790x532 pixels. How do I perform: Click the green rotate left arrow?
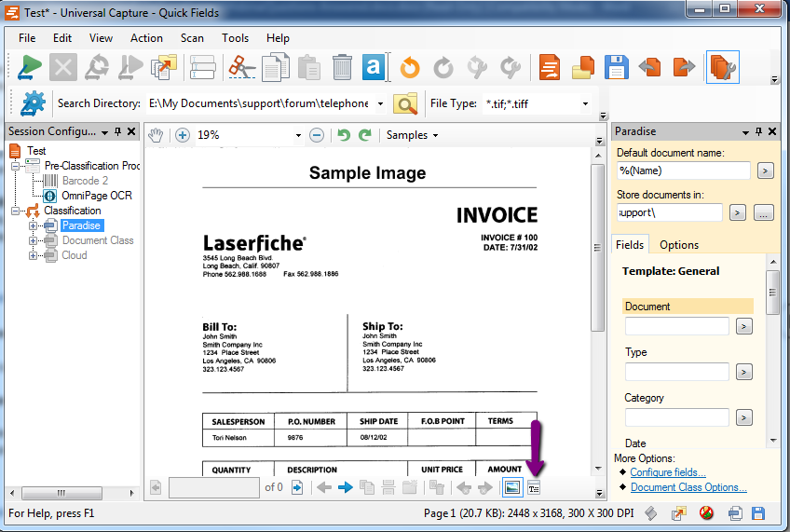344,135
